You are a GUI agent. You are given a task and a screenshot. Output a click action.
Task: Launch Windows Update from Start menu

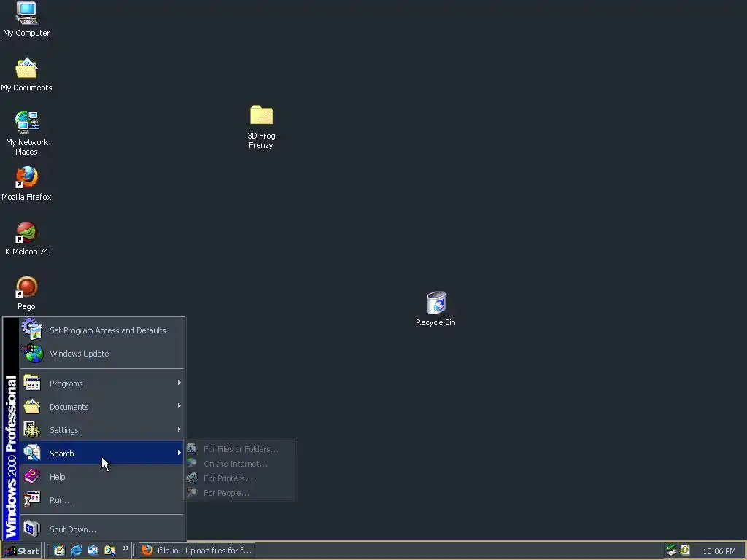[102, 354]
